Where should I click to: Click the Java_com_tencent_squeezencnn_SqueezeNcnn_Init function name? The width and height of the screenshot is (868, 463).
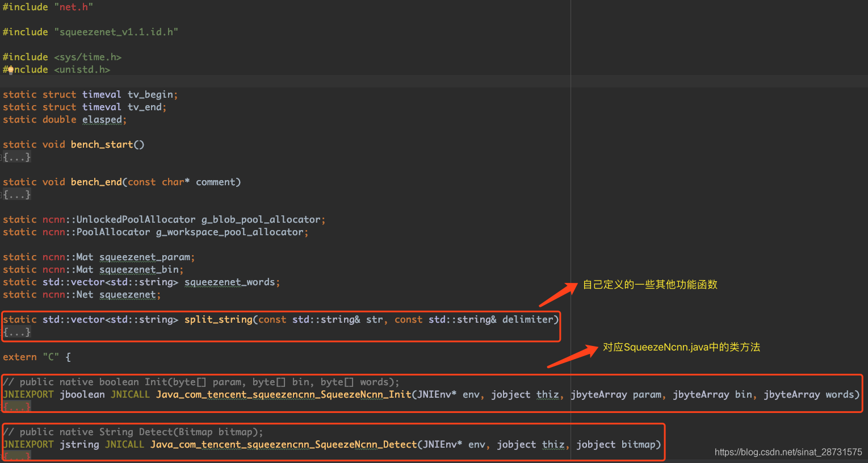(x=284, y=394)
